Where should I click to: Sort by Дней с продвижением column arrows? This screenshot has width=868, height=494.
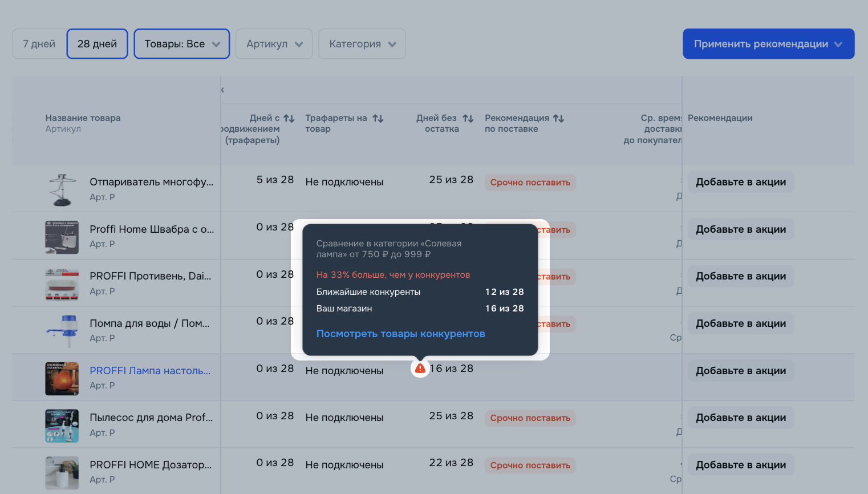289,119
